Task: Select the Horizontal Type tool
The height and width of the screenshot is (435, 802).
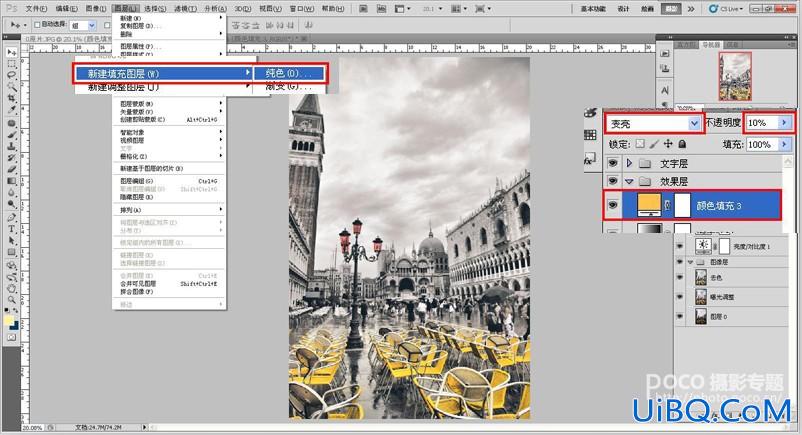Action: tap(11, 229)
